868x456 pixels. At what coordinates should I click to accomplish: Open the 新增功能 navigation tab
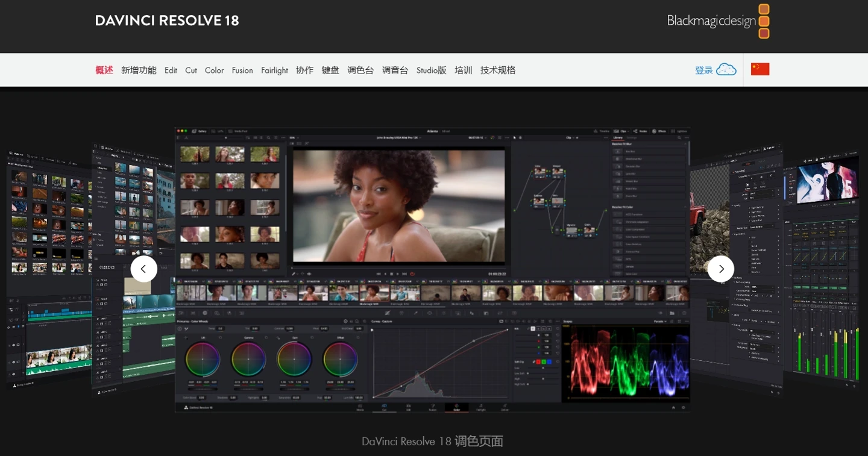point(139,70)
